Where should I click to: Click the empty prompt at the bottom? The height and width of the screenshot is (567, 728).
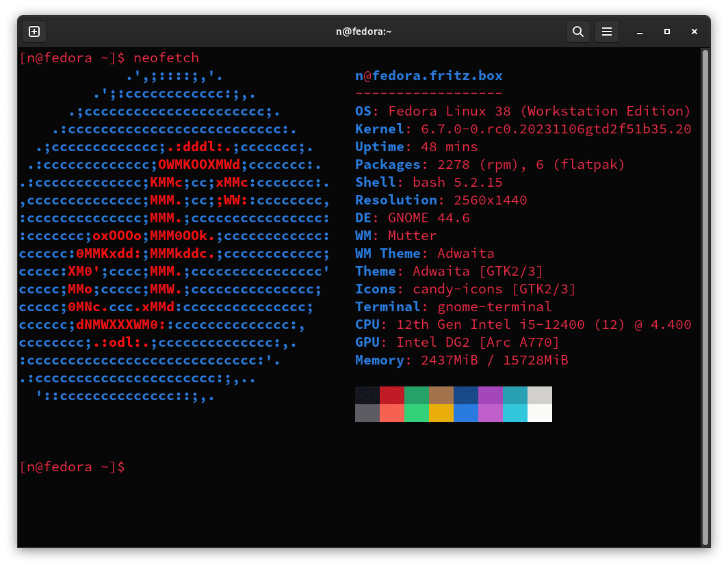[72, 466]
